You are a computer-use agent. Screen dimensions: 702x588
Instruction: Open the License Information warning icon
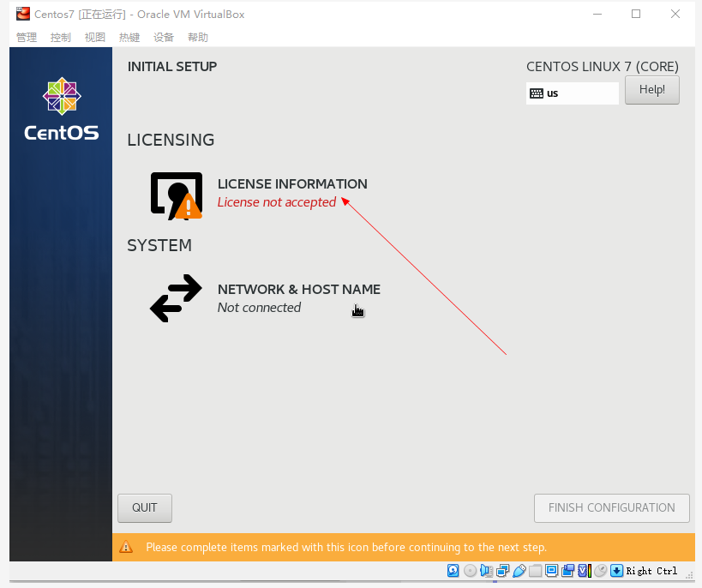(177, 195)
